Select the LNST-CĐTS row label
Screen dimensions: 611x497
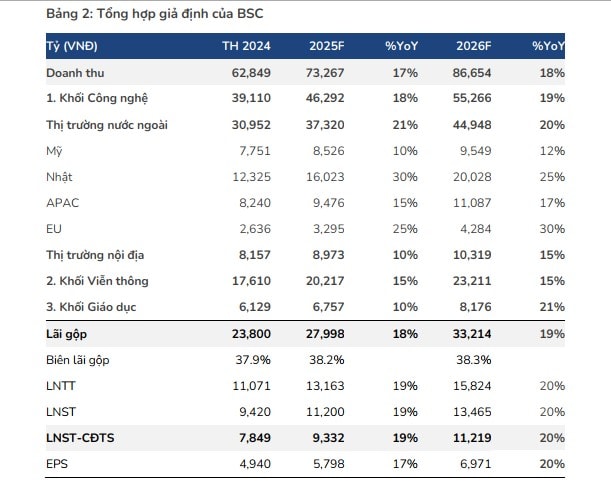(x=80, y=438)
